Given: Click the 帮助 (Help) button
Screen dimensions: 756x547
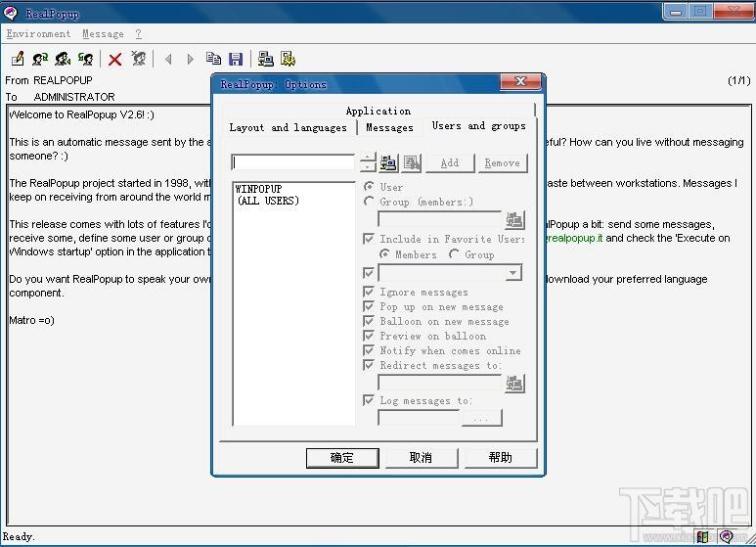Looking at the screenshot, I should click(x=501, y=458).
